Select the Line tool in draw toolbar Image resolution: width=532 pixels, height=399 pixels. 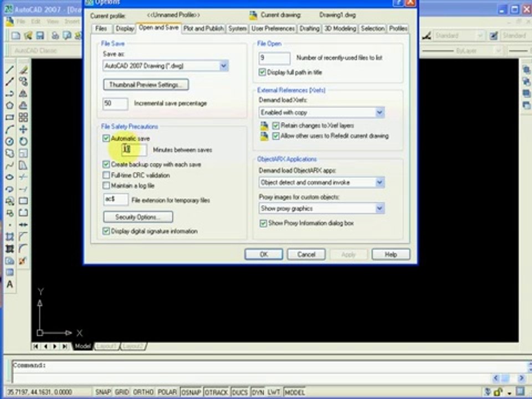[x=9, y=70]
